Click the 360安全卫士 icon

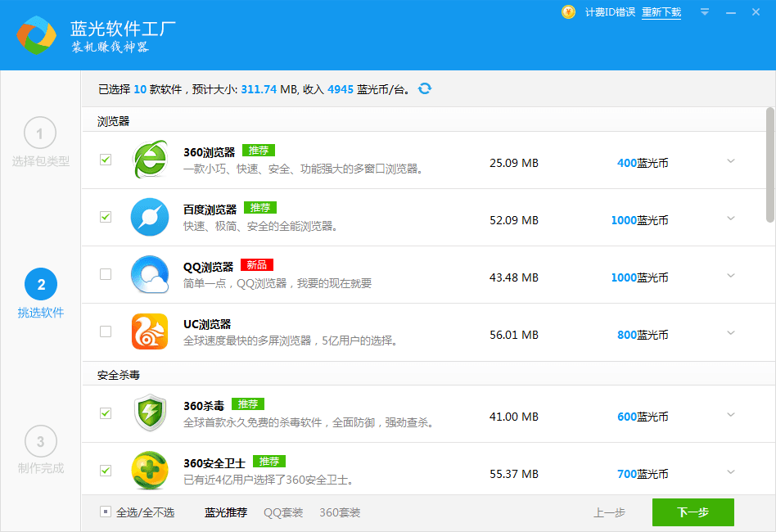pyautogui.click(x=150, y=471)
